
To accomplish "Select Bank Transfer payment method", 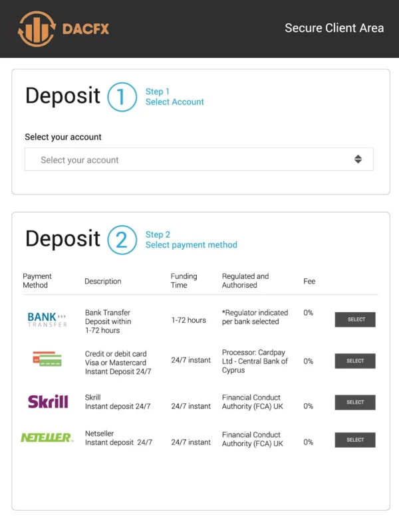I will coord(355,319).
